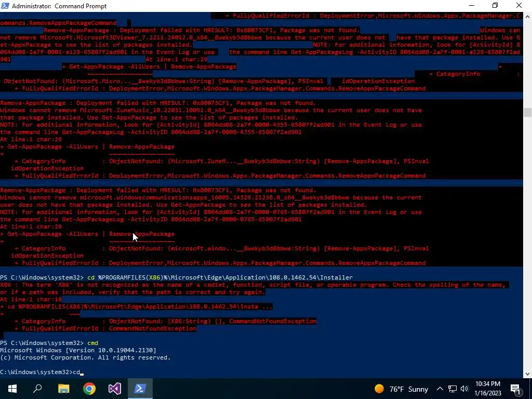
Task: Click the scrollbar up arrow
Action: tap(527, 16)
